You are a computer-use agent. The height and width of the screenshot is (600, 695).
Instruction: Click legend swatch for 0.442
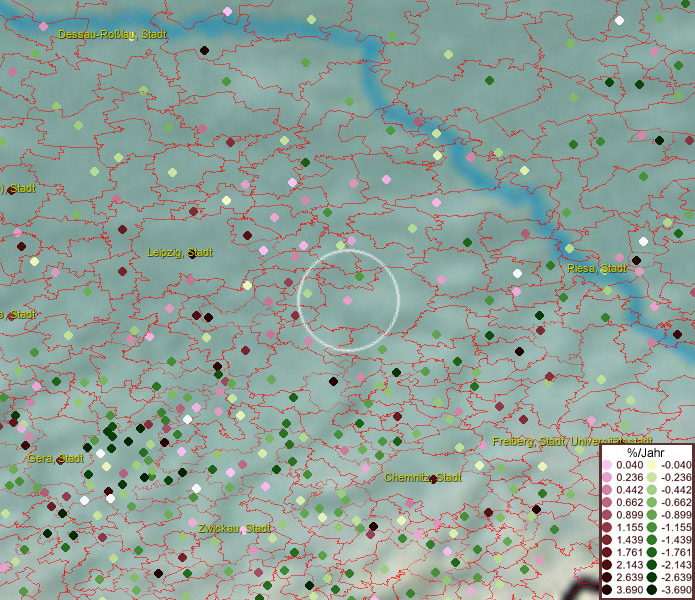coord(607,490)
